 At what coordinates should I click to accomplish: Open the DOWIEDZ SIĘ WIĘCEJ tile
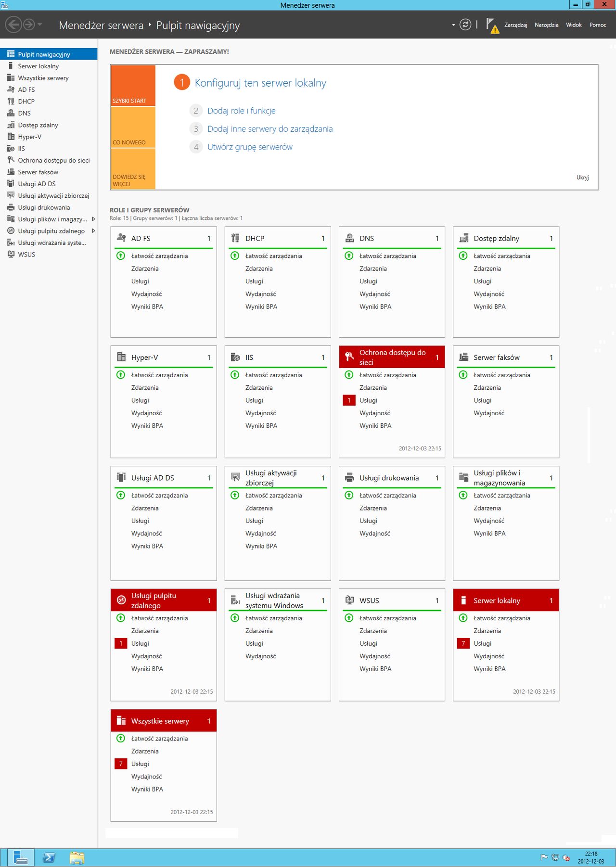click(x=133, y=169)
